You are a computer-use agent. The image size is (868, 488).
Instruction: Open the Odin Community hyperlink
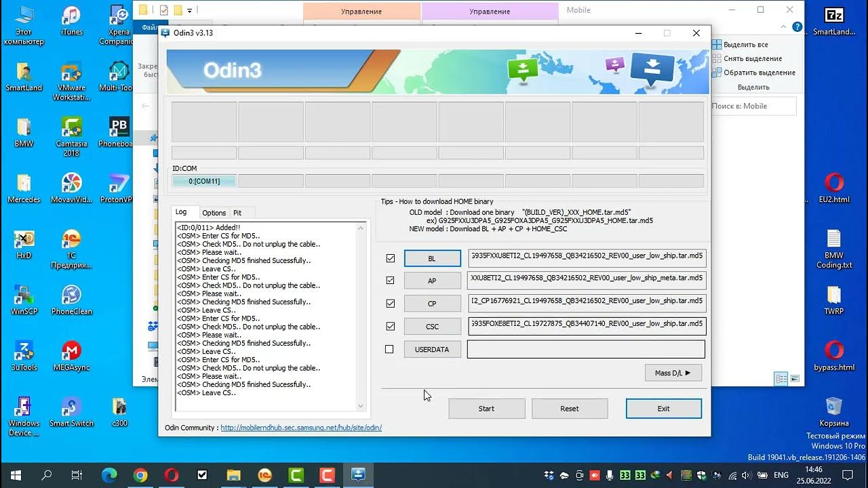301,428
